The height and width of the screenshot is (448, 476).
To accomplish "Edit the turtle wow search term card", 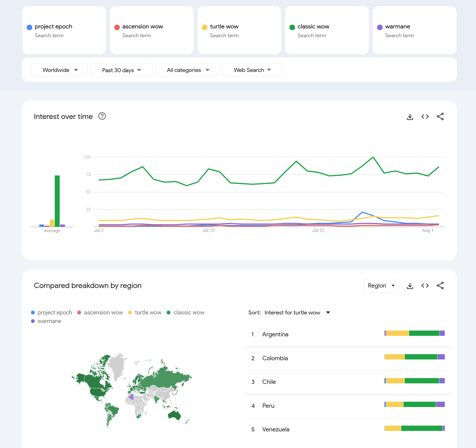I will (x=239, y=30).
